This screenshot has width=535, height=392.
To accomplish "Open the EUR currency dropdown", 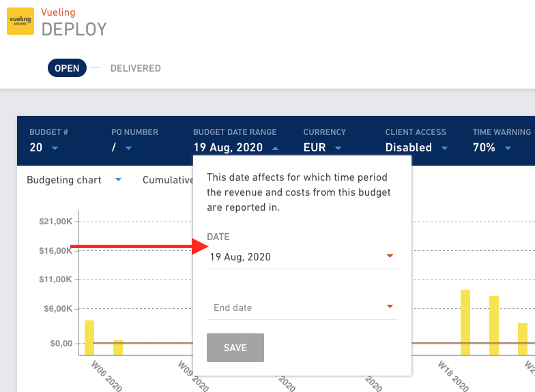I will click(x=322, y=147).
